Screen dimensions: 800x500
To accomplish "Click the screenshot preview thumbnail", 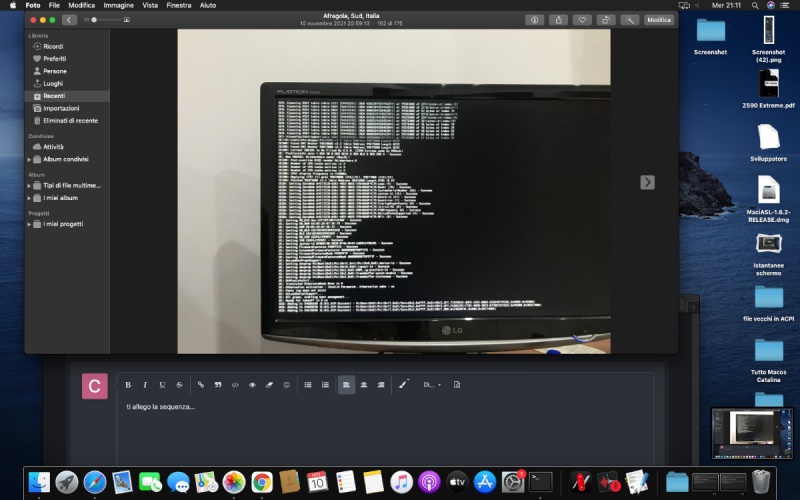I will click(x=753, y=433).
